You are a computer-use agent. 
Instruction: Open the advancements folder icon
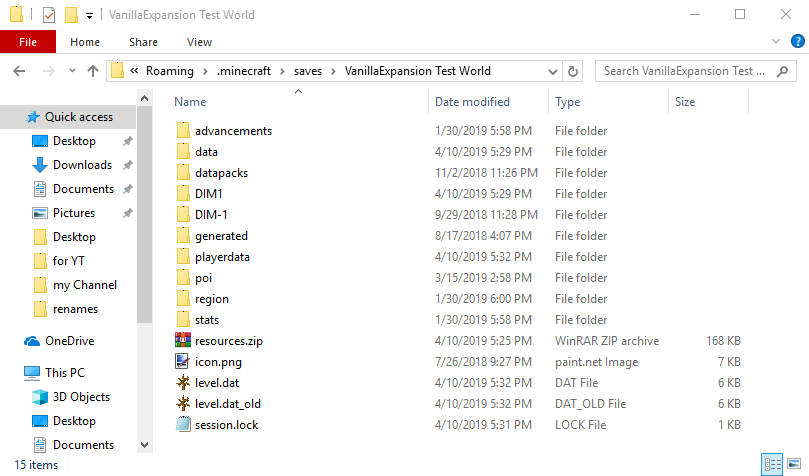pyautogui.click(x=183, y=130)
